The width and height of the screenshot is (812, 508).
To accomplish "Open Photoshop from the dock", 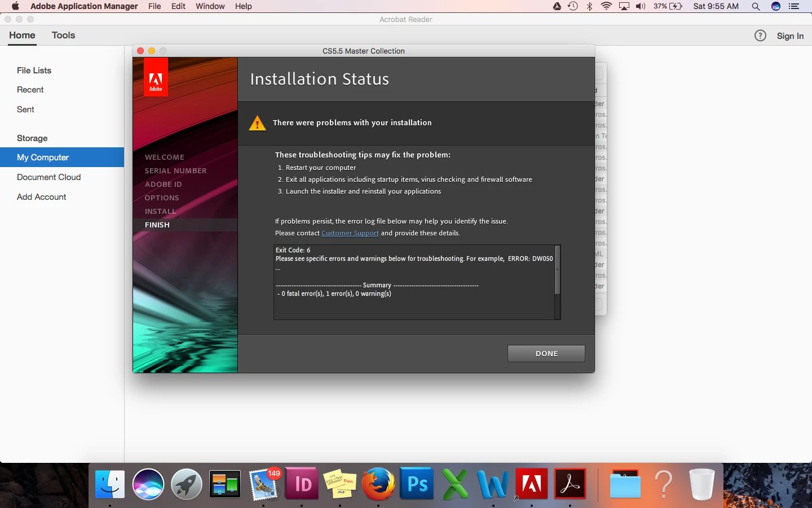I will (417, 484).
